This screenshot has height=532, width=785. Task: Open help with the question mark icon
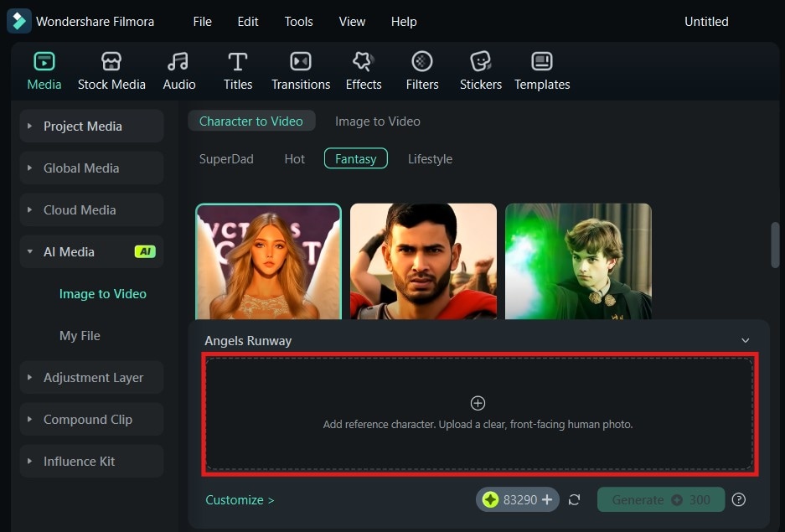tap(738, 499)
